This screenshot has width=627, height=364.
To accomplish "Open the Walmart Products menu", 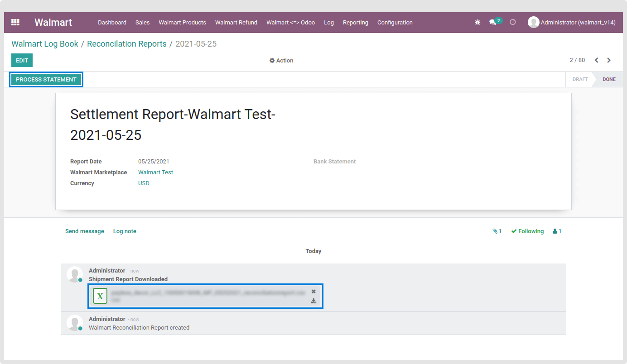I will pos(182,22).
